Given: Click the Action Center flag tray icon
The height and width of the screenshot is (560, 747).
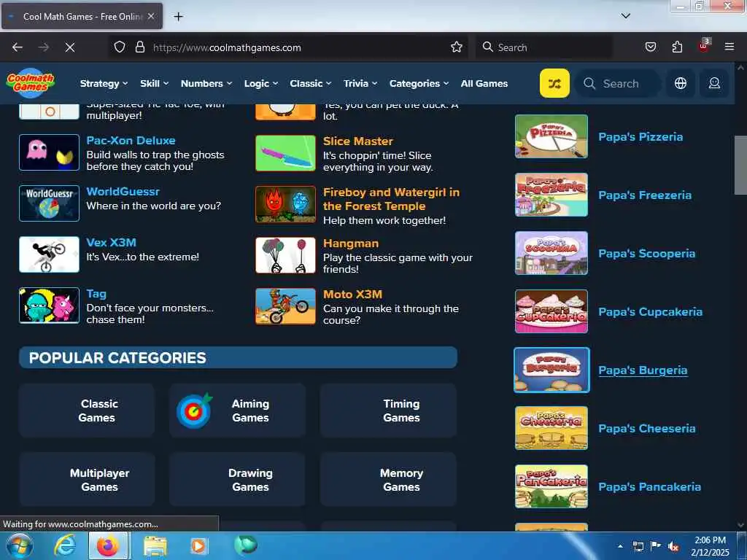Looking at the screenshot, I should click(656, 546).
